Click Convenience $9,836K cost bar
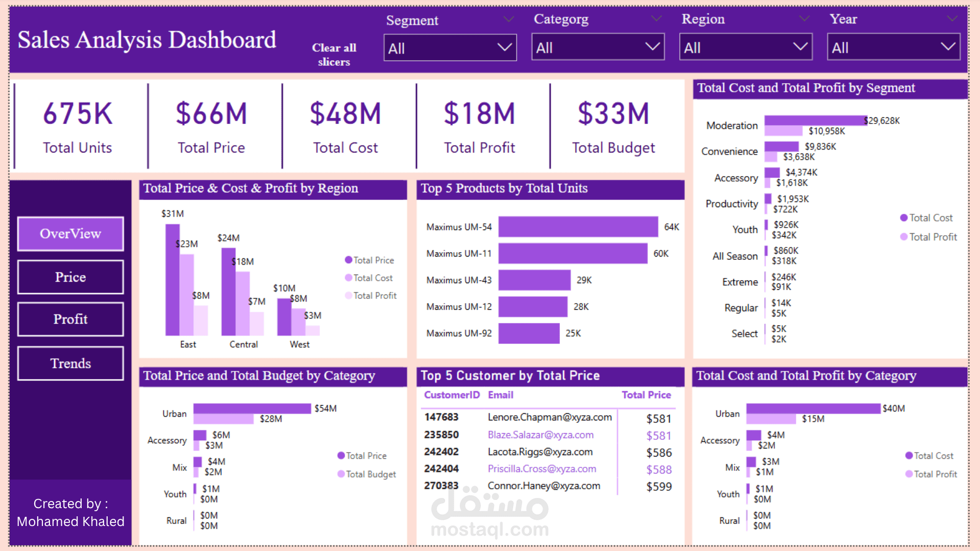 (781, 146)
